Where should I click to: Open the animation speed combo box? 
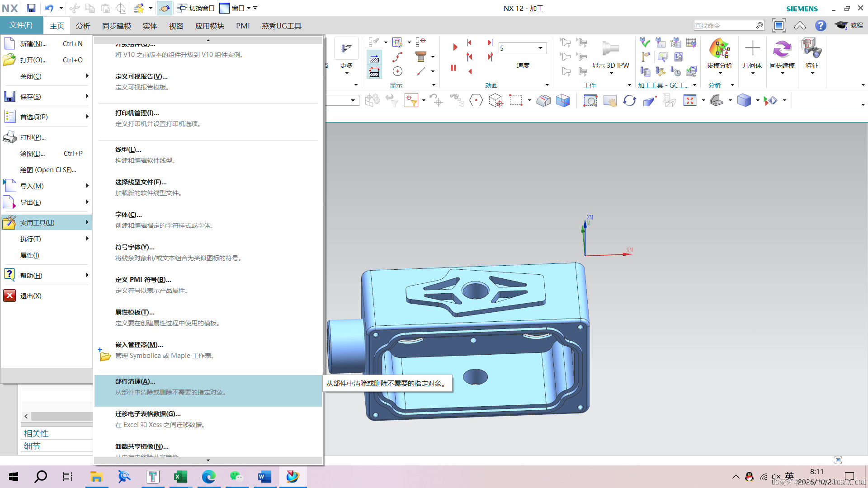540,48
